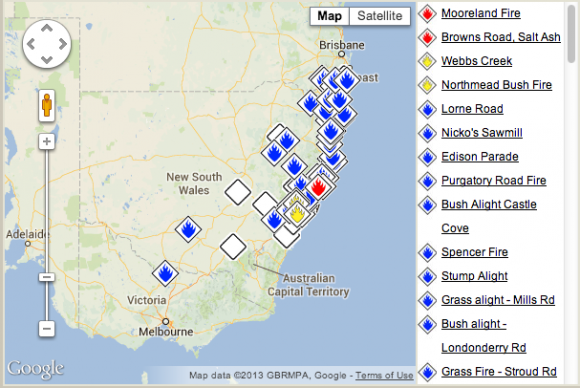The image size is (580, 388).
Task: Click the blue fire marker northeast of Adelaide
Action: coord(188,229)
